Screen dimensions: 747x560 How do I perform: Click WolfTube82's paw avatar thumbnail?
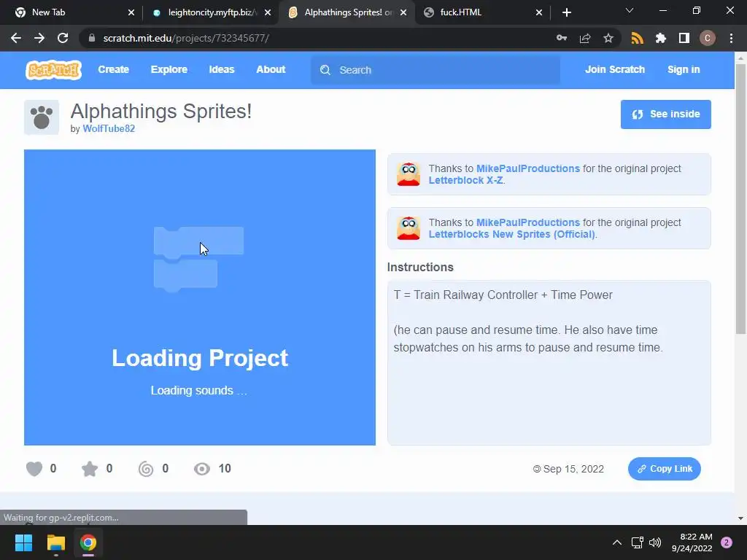click(x=42, y=117)
